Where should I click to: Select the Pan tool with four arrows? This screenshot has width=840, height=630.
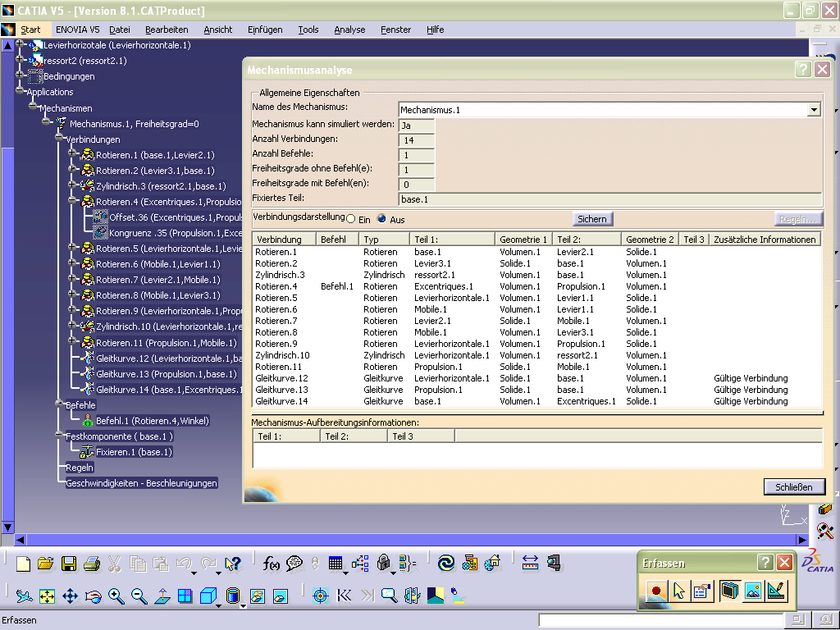click(71, 596)
